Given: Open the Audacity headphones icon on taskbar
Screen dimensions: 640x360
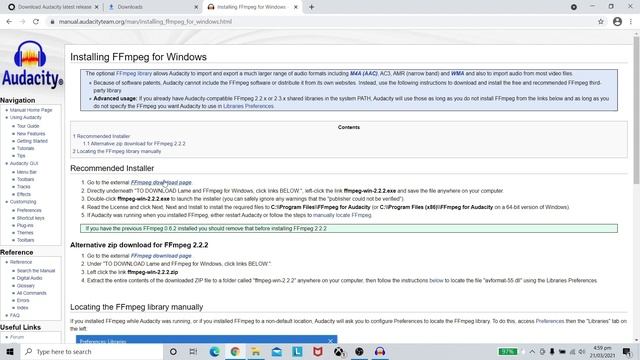Looking at the screenshot, I should click(380, 351).
